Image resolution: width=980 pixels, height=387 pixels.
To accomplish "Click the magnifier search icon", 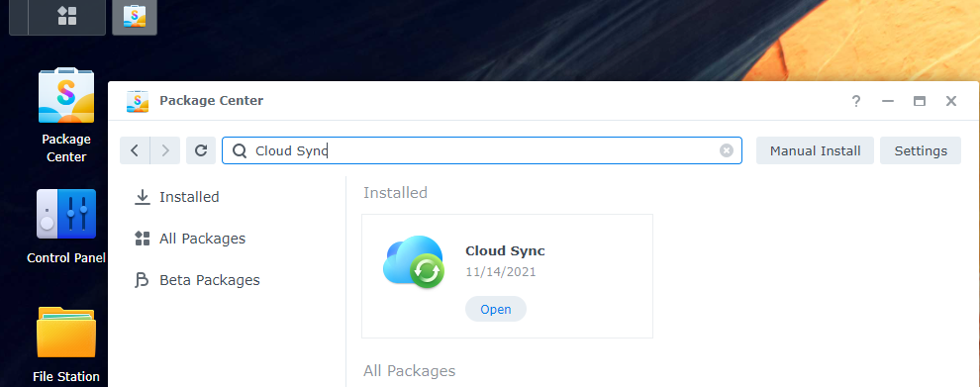I will 240,150.
